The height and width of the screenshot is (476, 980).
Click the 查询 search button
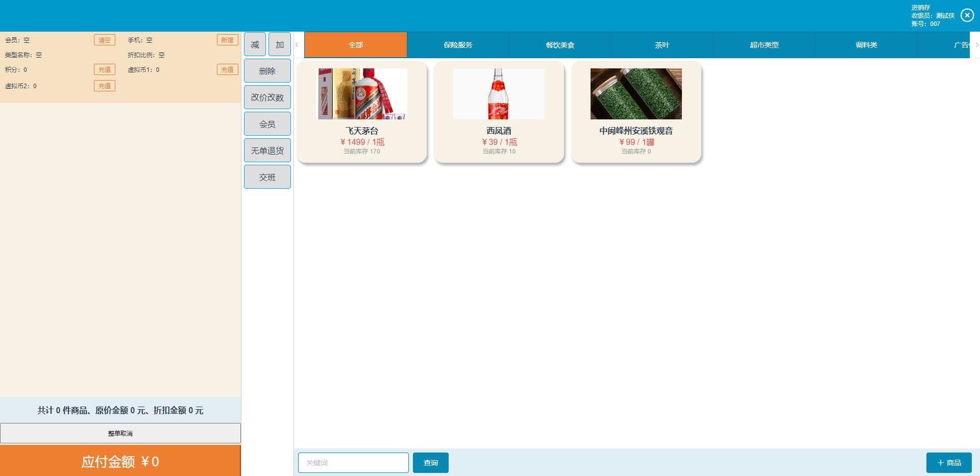point(431,463)
